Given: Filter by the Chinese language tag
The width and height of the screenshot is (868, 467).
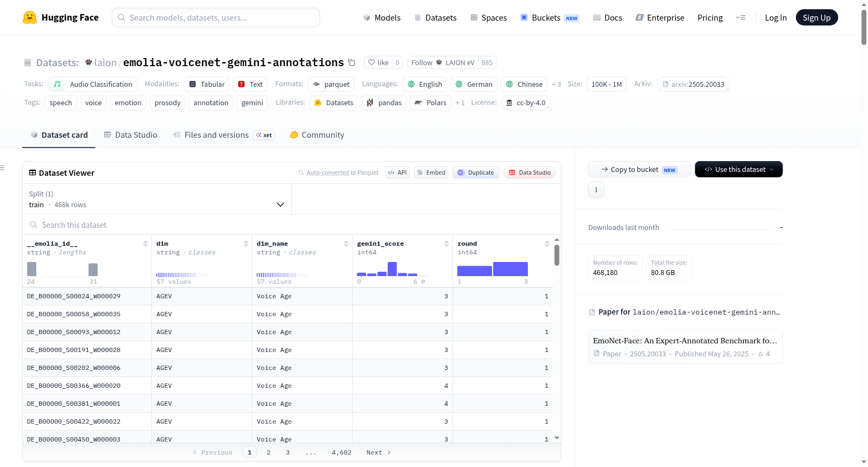Looking at the screenshot, I should pos(524,84).
